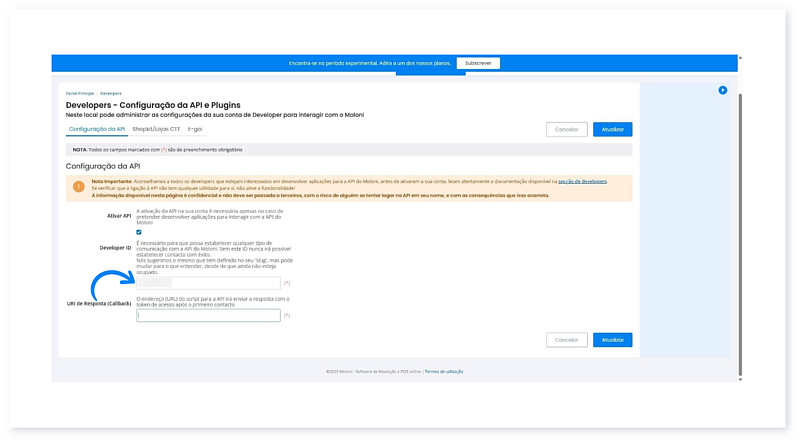Click the Developers breadcrumb link
800x442 pixels.
tap(111, 92)
